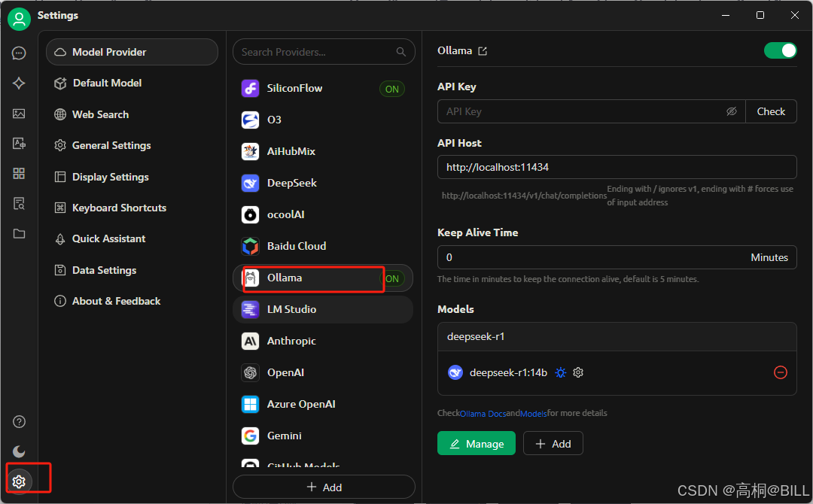
Task: Open settings via the gear sidebar icon
Action: pos(19,481)
